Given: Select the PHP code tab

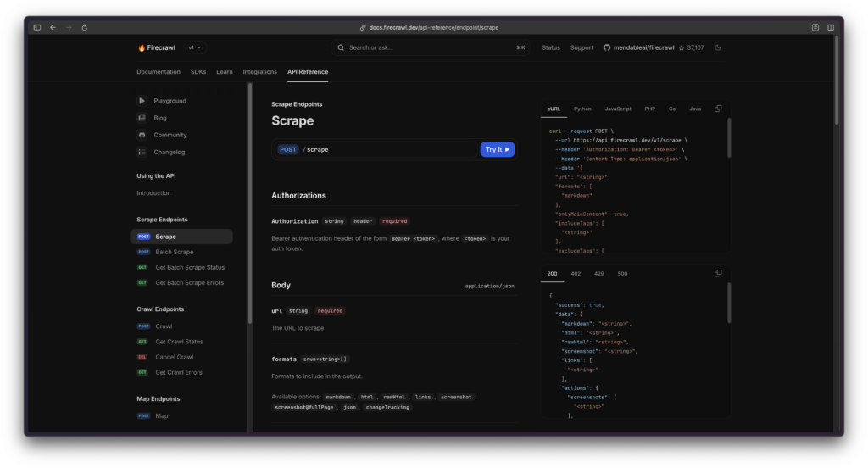Looking at the screenshot, I should pos(650,109).
